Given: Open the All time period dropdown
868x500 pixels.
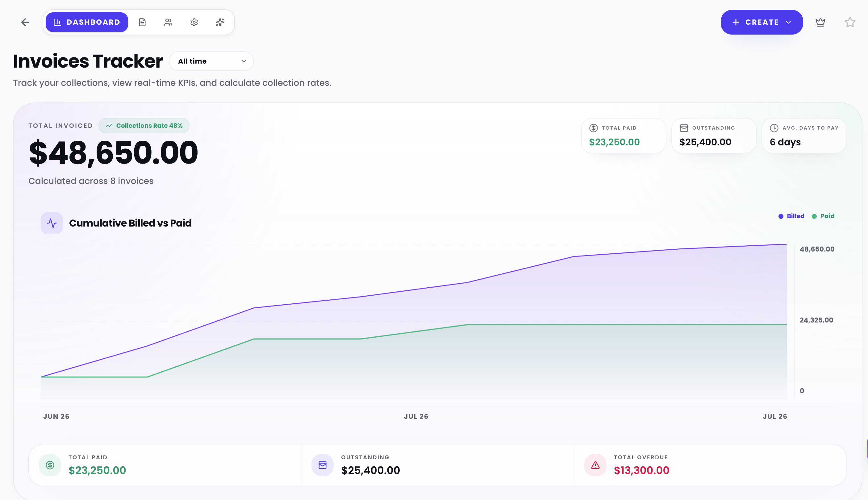Looking at the screenshot, I should click(x=211, y=61).
